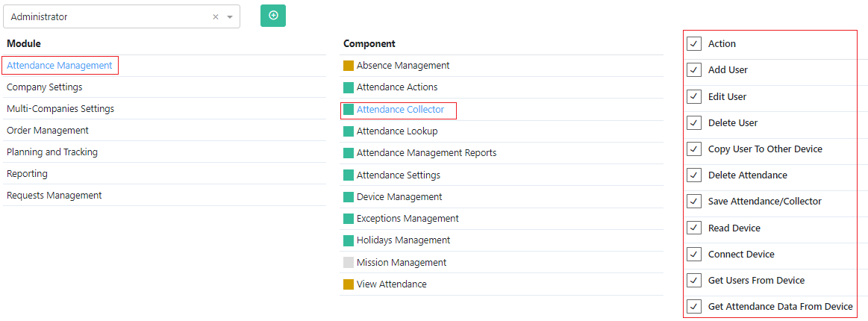Viewport: 868px width, 321px height.
Task: Click inside the Administrator role field
Action: point(104,16)
